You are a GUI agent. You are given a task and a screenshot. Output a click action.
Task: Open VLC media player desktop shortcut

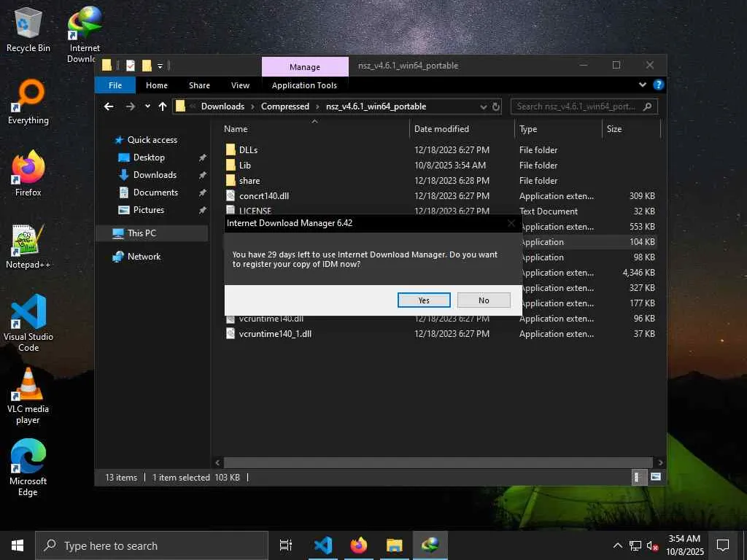click(28, 396)
